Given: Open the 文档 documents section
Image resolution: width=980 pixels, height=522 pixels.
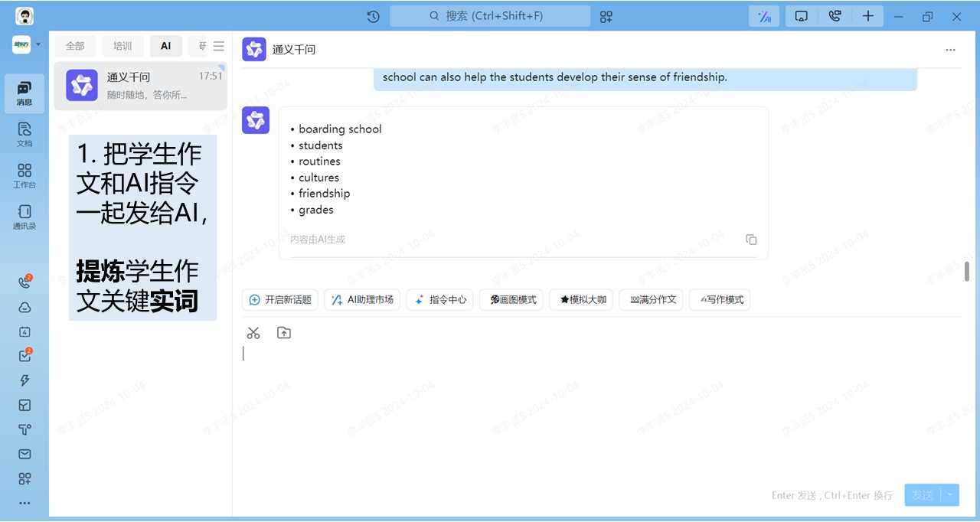Looking at the screenshot, I should (24, 134).
